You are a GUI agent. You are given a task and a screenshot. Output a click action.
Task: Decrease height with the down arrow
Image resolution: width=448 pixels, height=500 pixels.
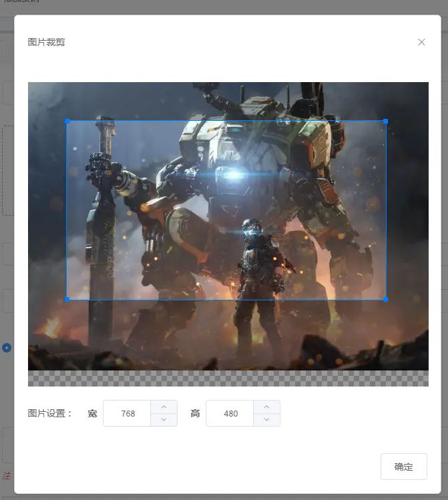(266, 420)
